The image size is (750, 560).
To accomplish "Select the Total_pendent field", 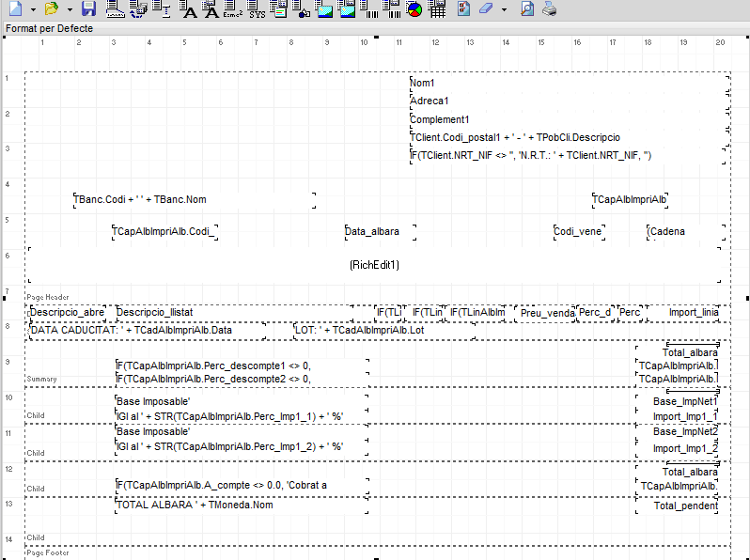I will (x=678, y=506).
